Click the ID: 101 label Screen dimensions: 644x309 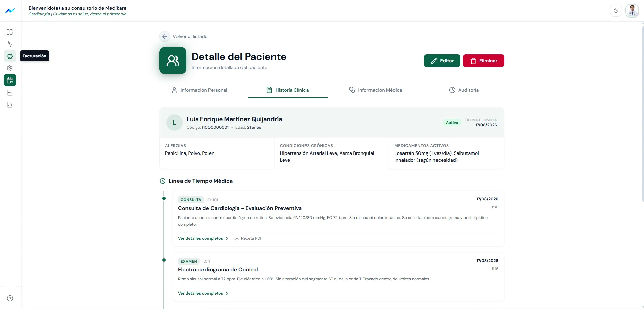tap(213, 200)
